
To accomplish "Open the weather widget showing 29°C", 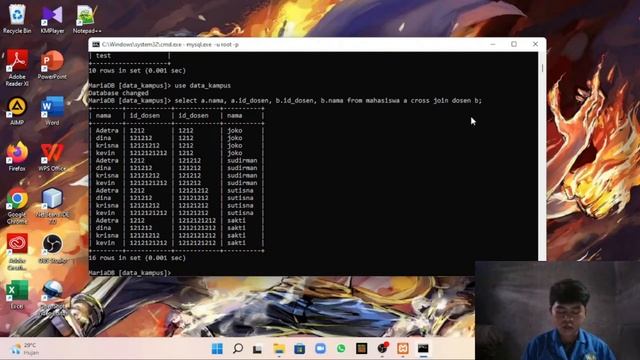I will click(25, 349).
